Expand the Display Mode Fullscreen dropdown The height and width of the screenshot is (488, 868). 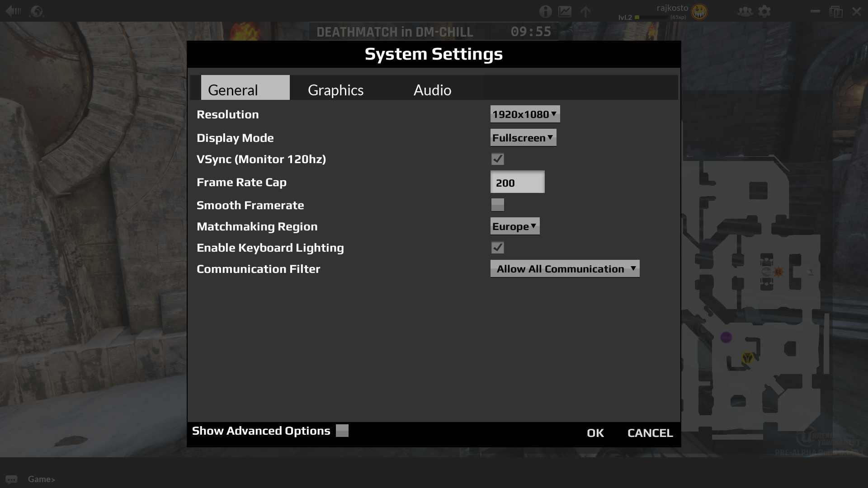pyautogui.click(x=523, y=138)
